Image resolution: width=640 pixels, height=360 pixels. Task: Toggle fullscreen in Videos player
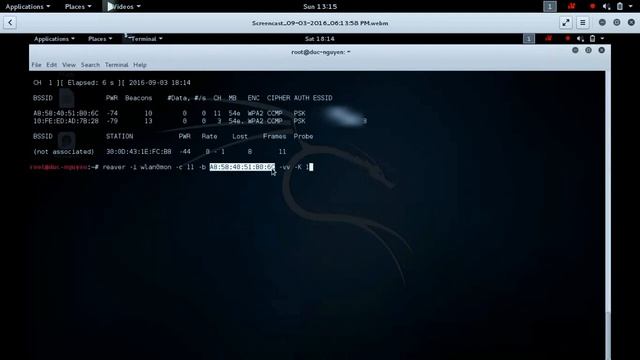coord(565,23)
